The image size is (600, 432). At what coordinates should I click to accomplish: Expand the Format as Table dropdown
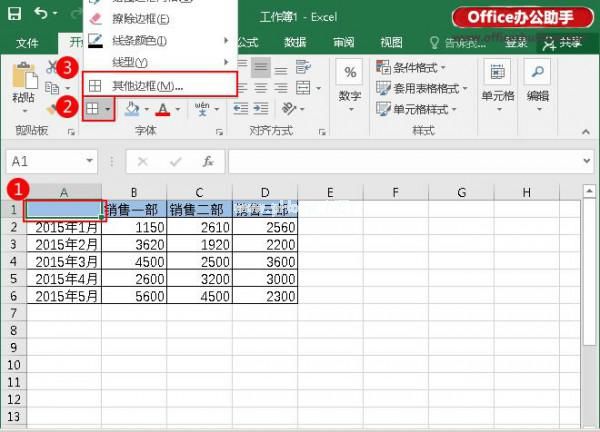pos(424,88)
